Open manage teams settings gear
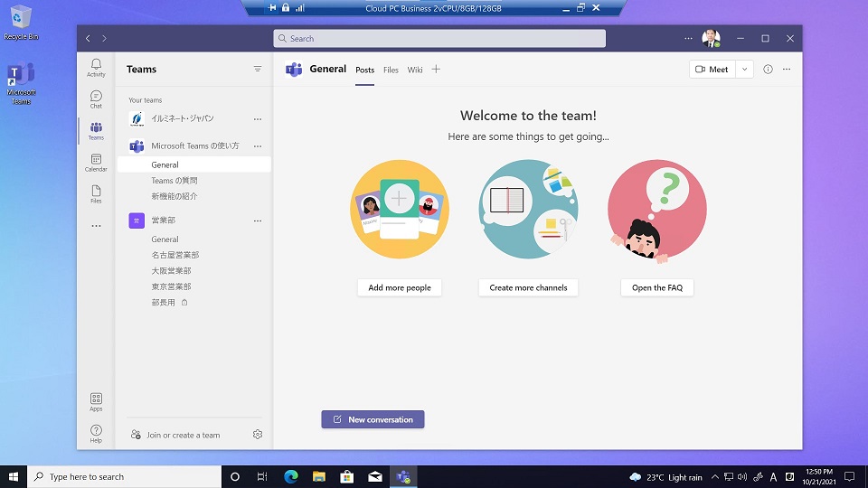The height and width of the screenshot is (488, 868). pos(258,435)
